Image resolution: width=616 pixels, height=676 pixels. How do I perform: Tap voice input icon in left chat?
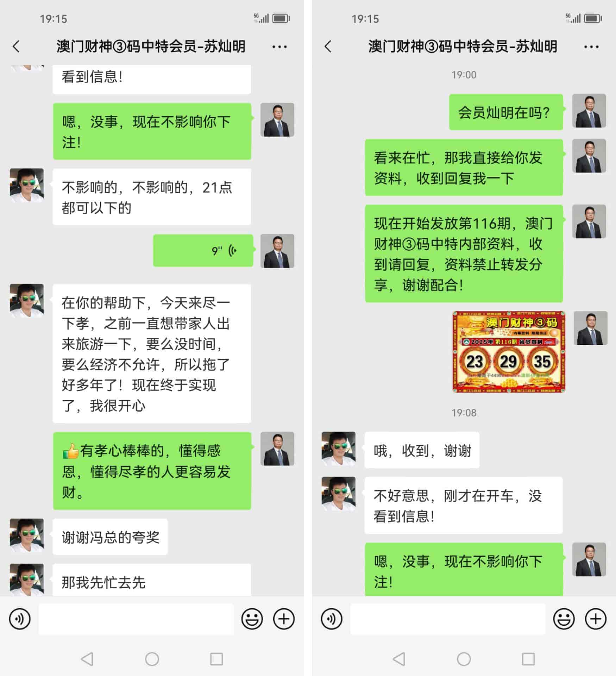coord(20,619)
